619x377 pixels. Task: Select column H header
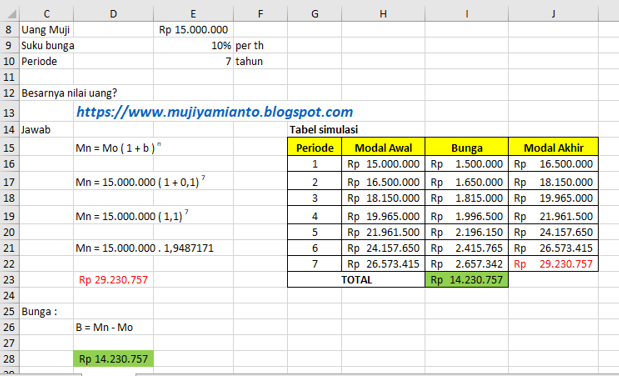point(383,14)
